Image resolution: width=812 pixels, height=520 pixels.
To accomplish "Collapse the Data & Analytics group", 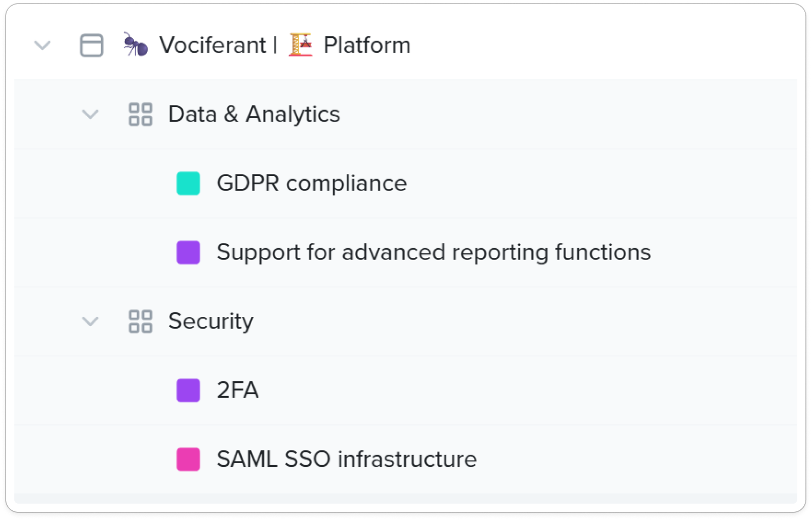I will point(90,114).
